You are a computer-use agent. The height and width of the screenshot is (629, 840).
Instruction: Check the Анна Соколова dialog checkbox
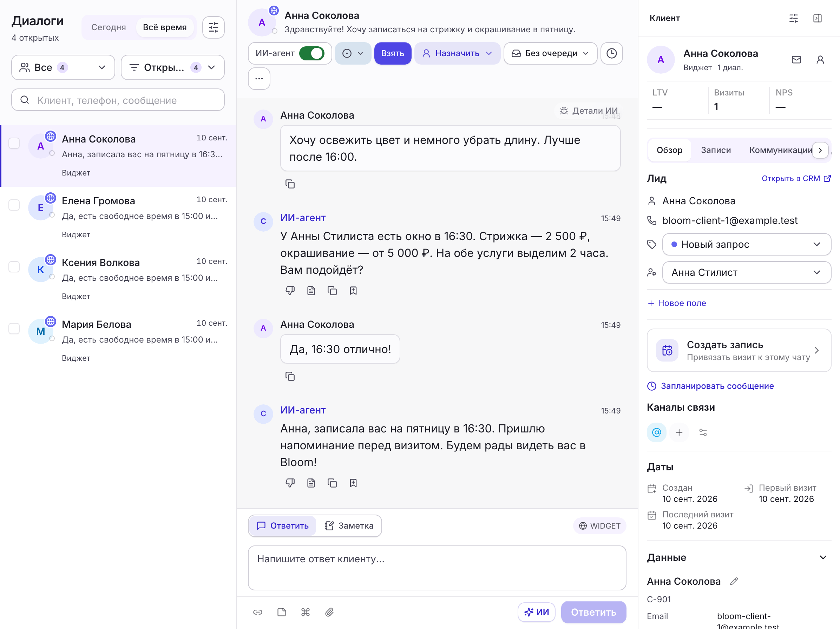click(x=14, y=143)
